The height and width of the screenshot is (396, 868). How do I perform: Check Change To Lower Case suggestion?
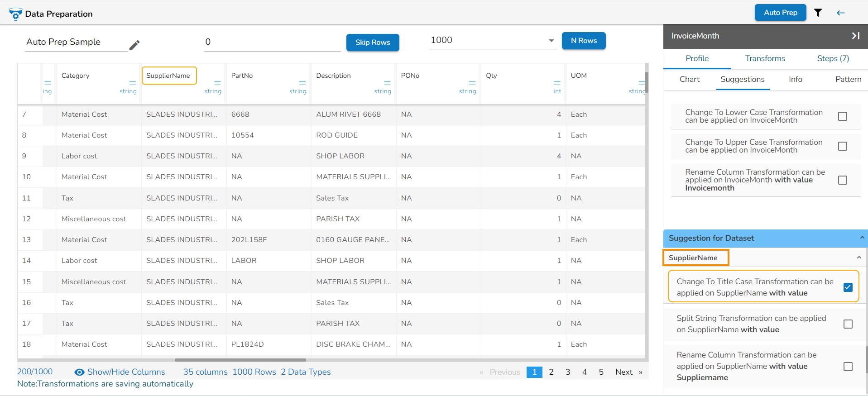pyautogui.click(x=842, y=116)
